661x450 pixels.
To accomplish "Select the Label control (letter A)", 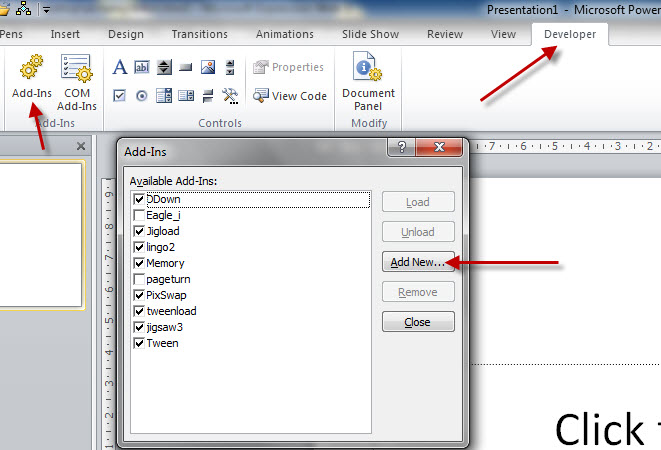I will pyautogui.click(x=119, y=68).
